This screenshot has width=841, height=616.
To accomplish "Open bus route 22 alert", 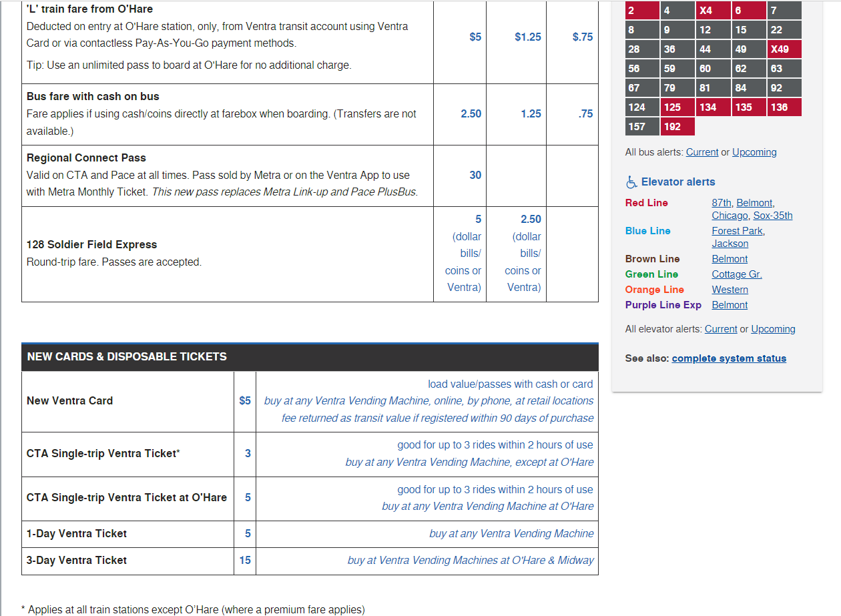I will 784,30.
